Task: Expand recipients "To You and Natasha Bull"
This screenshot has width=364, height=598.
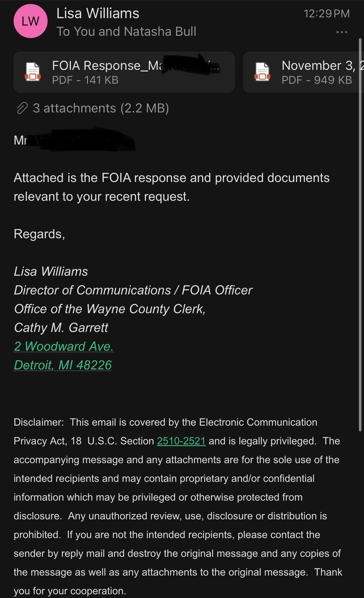Action: (126, 31)
